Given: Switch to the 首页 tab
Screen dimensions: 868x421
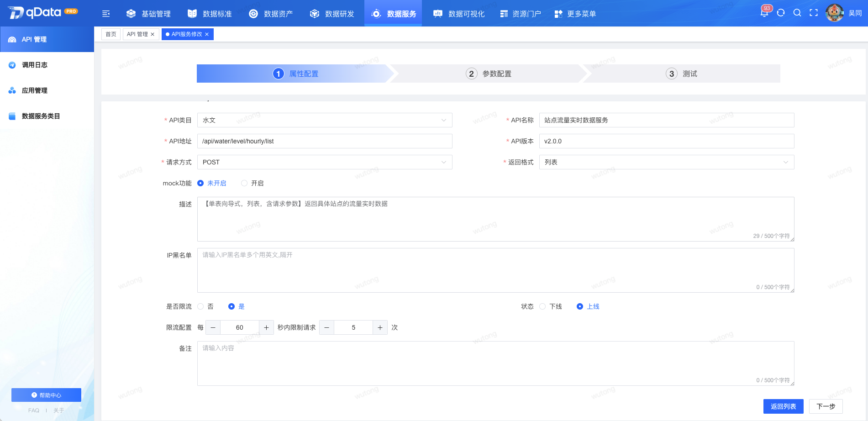Looking at the screenshot, I should coord(111,34).
